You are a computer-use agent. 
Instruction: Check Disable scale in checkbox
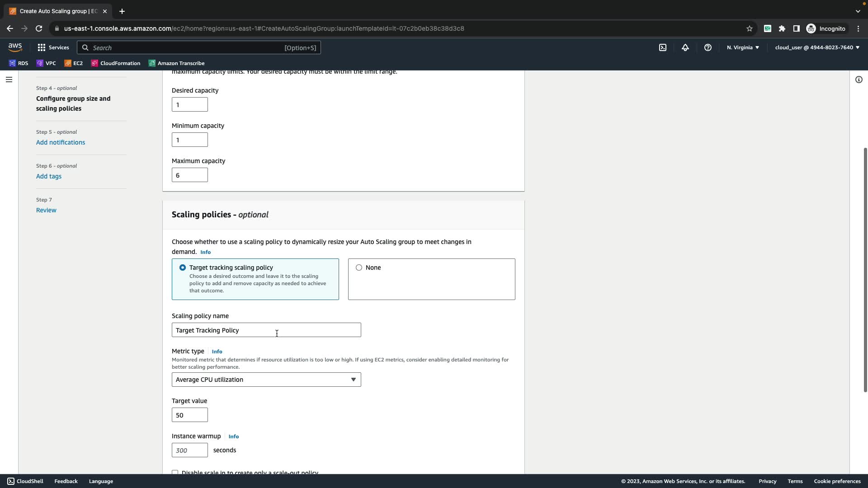click(x=175, y=472)
